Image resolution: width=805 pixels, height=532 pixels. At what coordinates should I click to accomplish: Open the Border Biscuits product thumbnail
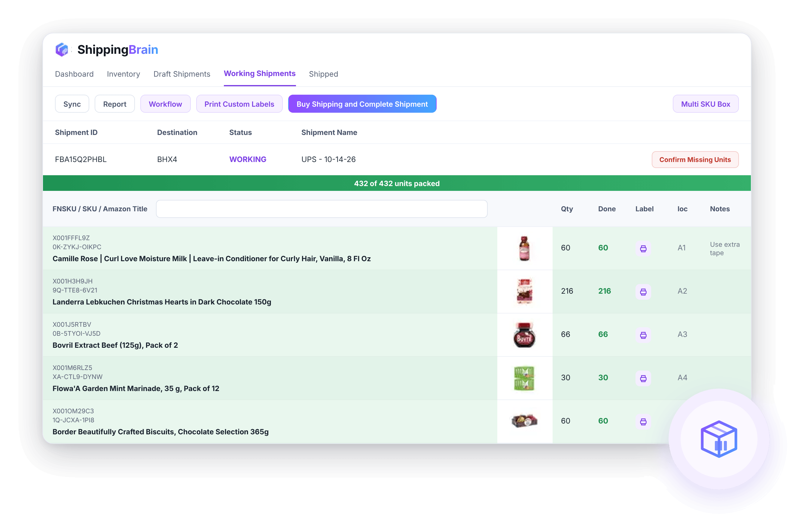(x=524, y=421)
